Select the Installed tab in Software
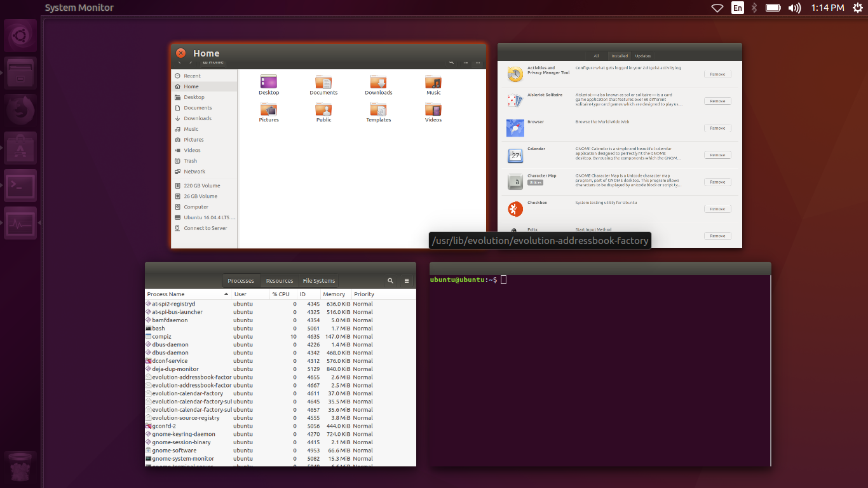Viewport: 868px width, 488px height. coord(620,56)
